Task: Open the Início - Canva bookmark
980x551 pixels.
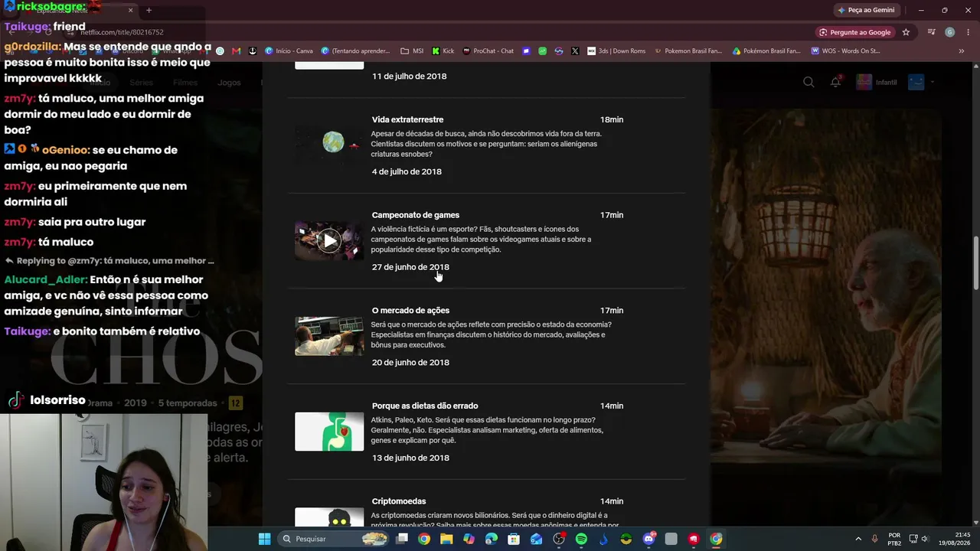Action: point(289,51)
